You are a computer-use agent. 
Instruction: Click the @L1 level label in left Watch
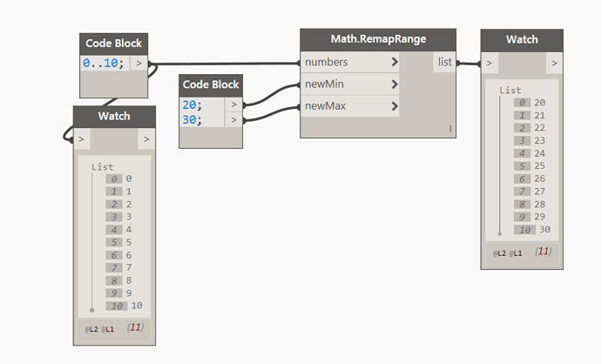pos(107,329)
